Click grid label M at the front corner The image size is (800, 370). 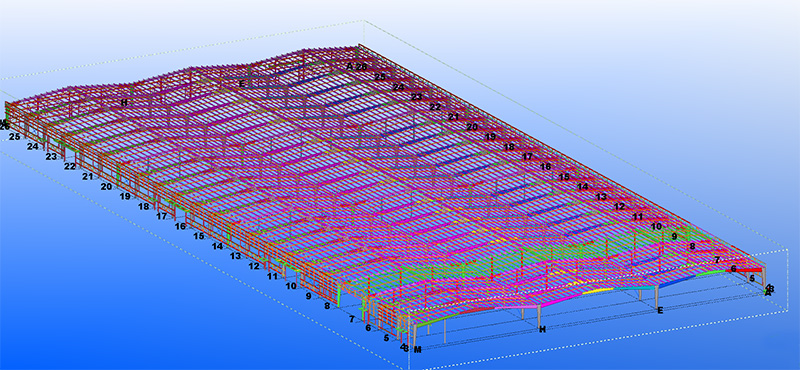(x=418, y=350)
